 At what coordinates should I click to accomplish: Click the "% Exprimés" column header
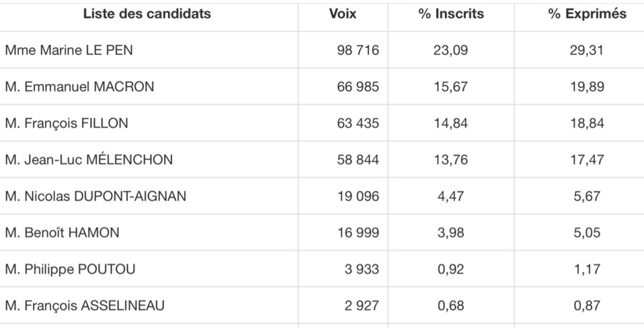click(587, 14)
